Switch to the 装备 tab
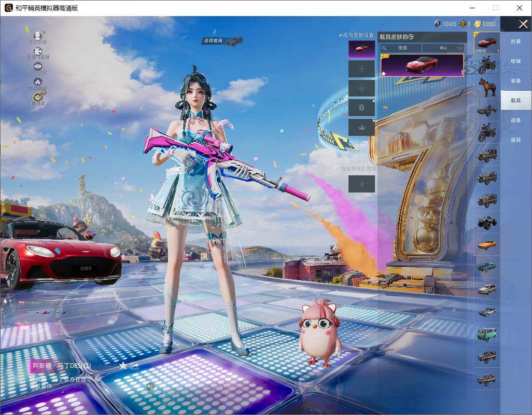This screenshot has width=532, height=415. [x=516, y=81]
